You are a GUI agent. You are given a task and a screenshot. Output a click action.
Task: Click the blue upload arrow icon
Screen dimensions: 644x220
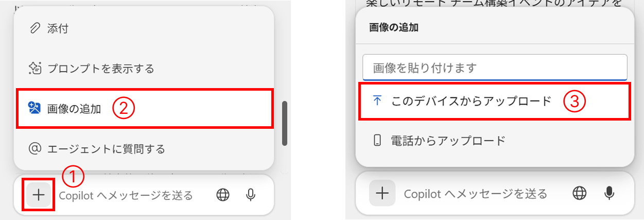click(377, 100)
